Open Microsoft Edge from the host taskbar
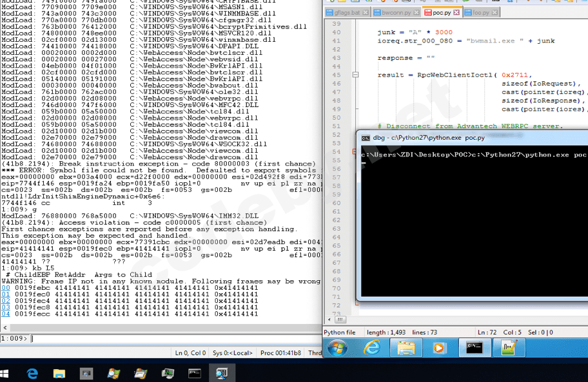Image resolution: width=588 pixels, height=382 pixels. [x=32, y=372]
